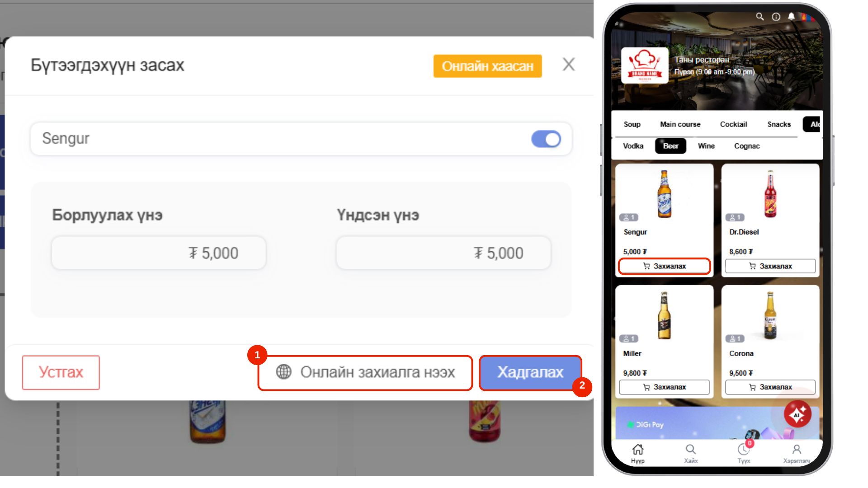Open the Түүх history tab icon
Viewport: 868px width, 488px height.
pyautogui.click(x=744, y=450)
